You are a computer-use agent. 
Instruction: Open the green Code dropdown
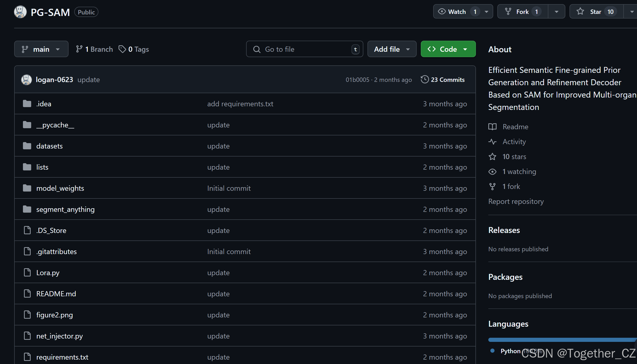click(448, 49)
